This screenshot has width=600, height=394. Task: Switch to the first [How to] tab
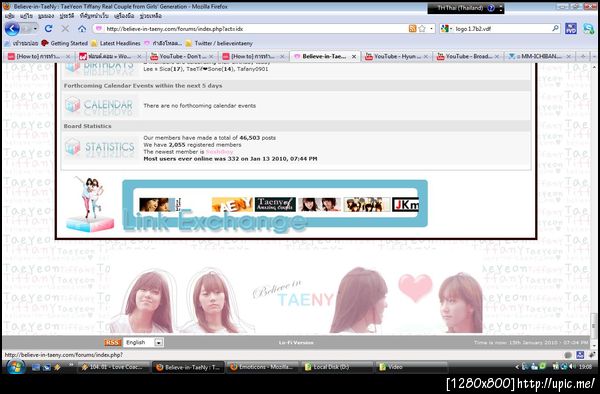[38, 56]
